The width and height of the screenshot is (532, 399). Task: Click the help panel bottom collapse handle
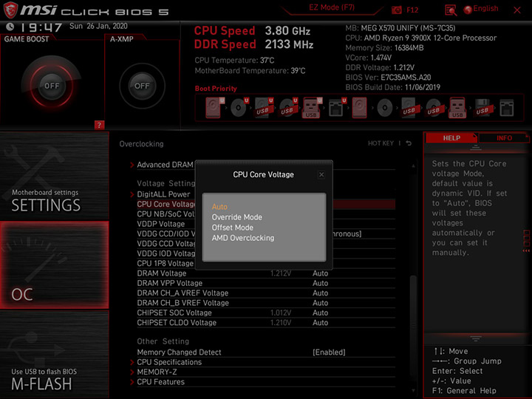(x=476, y=338)
